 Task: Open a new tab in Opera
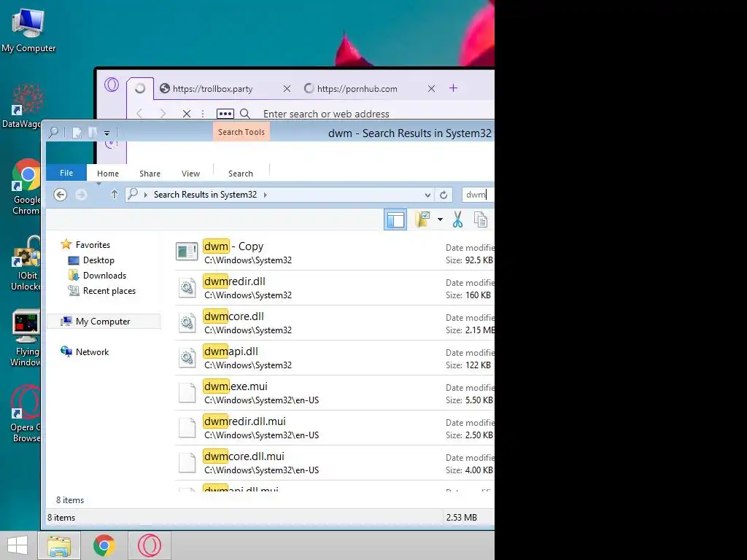click(x=453, y=88)
